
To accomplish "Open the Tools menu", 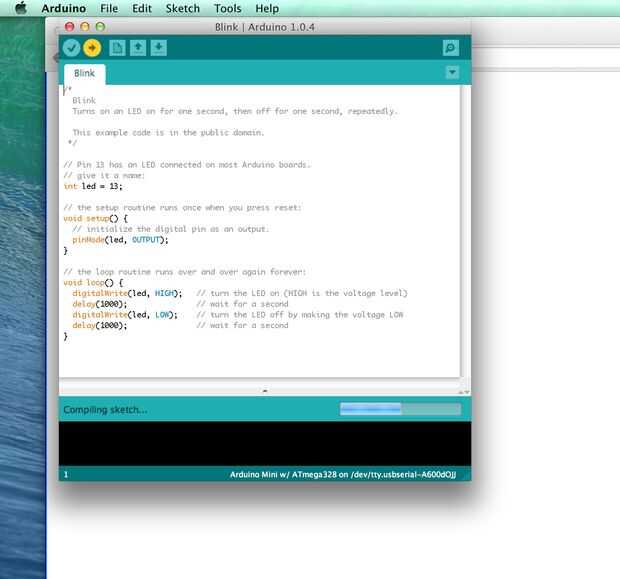I will (228, 8).
